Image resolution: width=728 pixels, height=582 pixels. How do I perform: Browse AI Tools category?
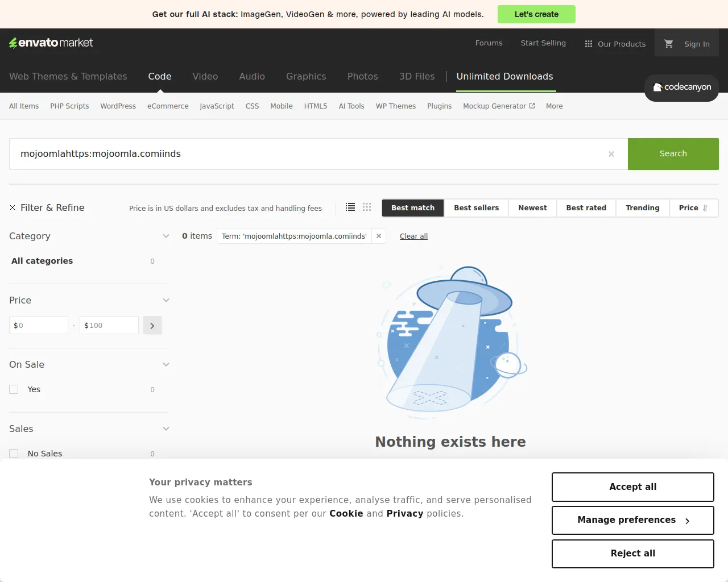(x=351, y=106)
